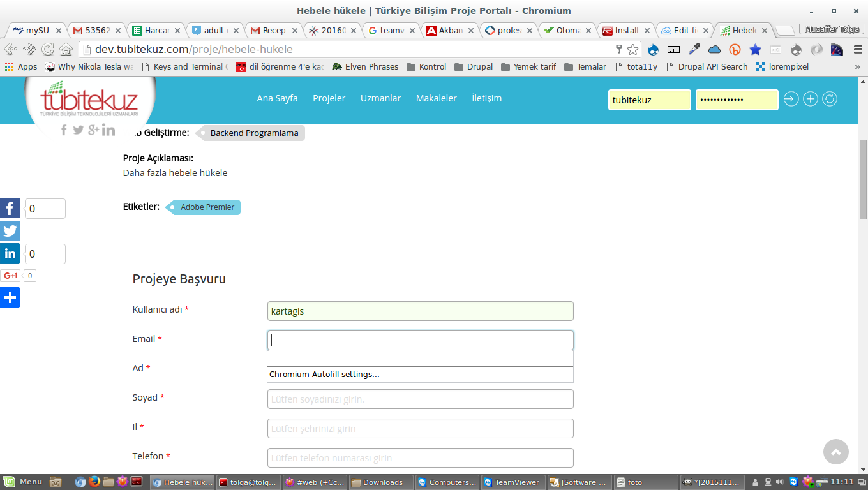Viewport: 868px width, 490px height.
Task: Focus the Telefon input field
Action: 421,458
